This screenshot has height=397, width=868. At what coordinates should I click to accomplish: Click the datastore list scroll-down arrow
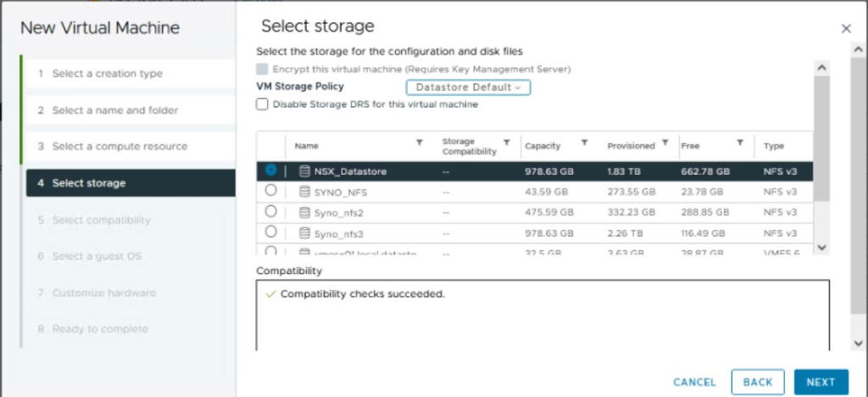pyautogui.click(x=821, y=248)
